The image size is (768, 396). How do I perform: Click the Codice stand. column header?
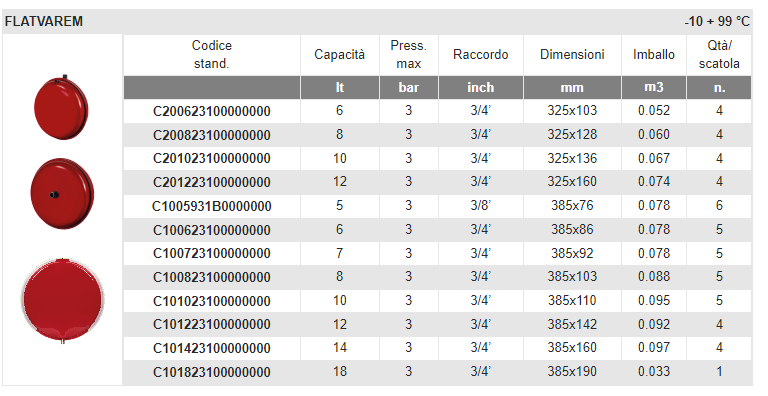[x=212, y=54]
